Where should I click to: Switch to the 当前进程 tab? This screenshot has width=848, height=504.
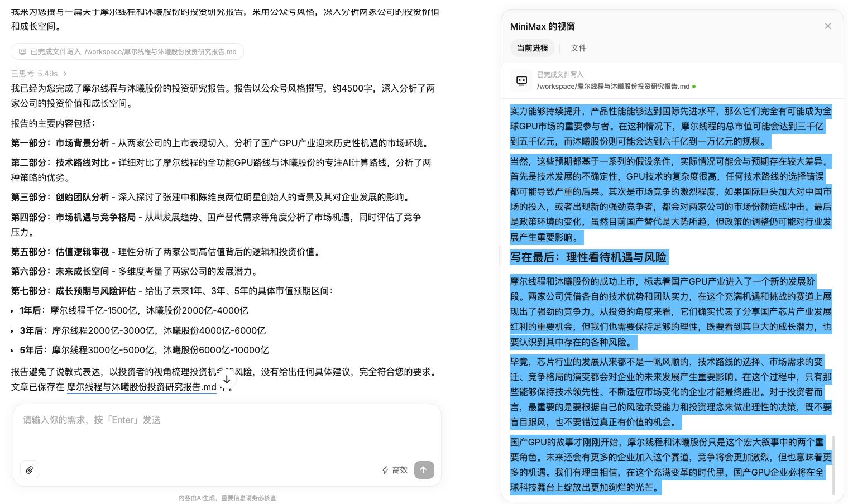532,48
